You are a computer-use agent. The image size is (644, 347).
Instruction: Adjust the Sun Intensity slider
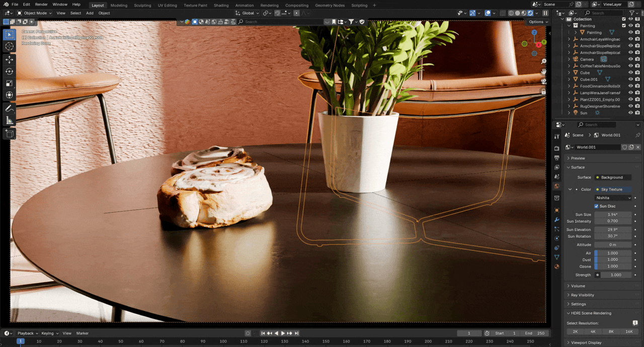coord(612,221)
